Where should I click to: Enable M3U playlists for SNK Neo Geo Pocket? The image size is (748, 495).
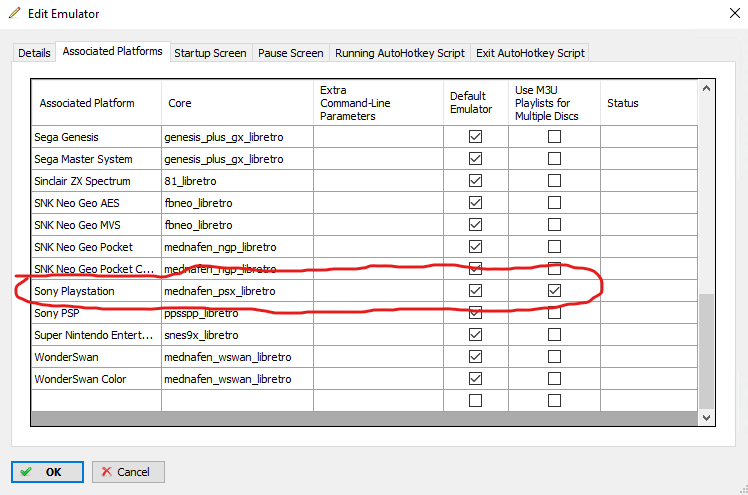[x=554, y=247]
